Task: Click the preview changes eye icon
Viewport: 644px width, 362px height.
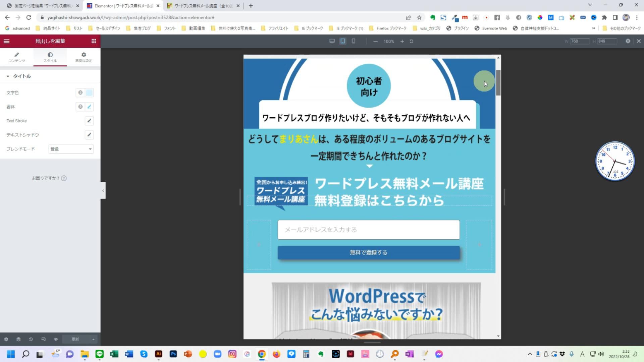Action: tap(56, 339)
